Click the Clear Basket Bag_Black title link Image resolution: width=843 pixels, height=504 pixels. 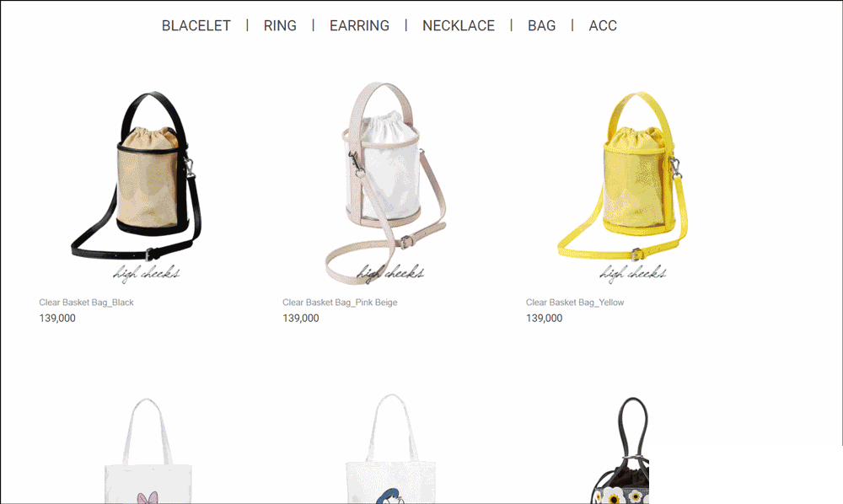click(x=86, y=303)
